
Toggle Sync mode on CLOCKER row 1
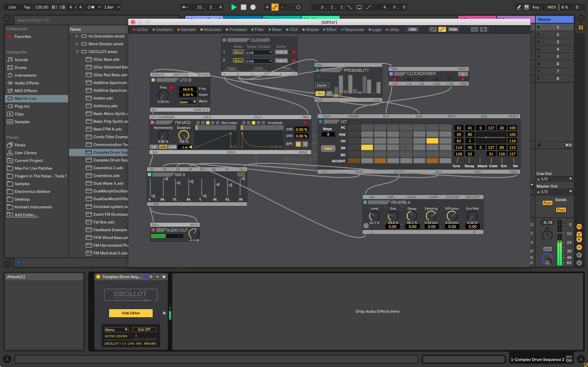238,52
